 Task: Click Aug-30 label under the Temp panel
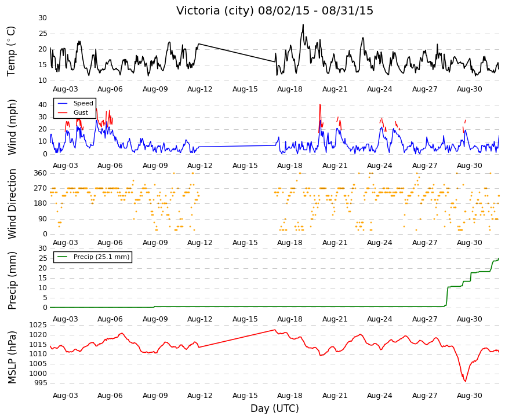[x=470, y=89]
